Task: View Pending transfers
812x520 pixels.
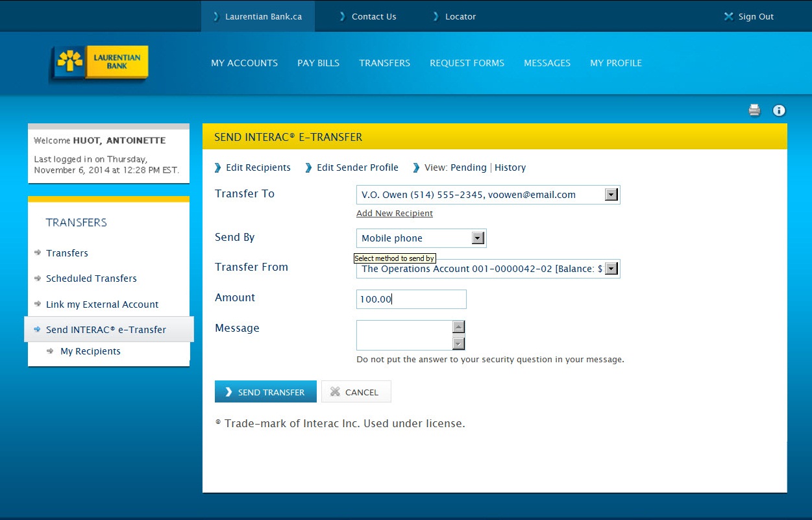Action: pyautogui.click(x=469, y=167)
